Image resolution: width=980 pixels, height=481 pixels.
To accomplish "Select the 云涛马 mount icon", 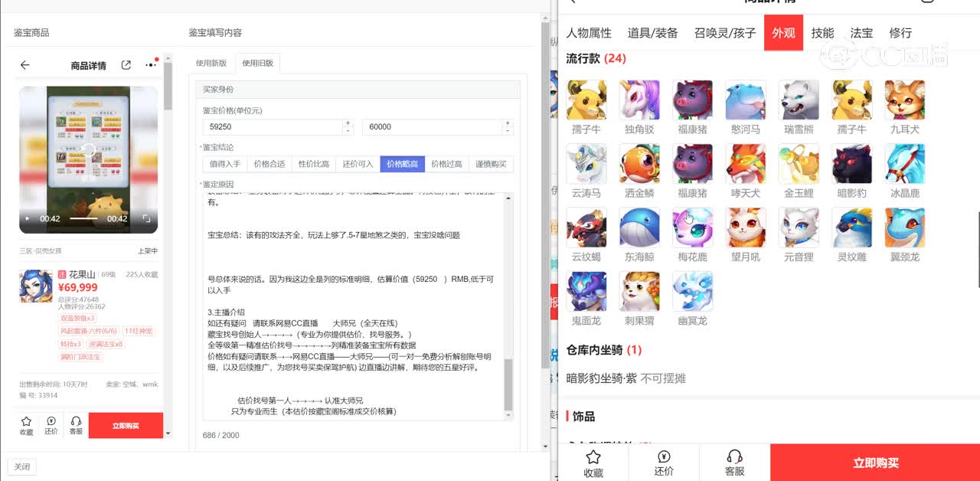I will [x=586, y=164].
